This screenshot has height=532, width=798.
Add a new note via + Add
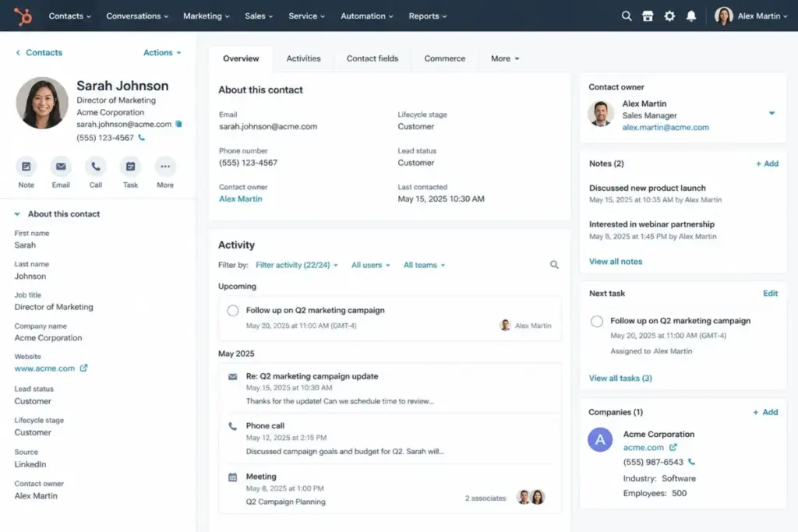767,164
